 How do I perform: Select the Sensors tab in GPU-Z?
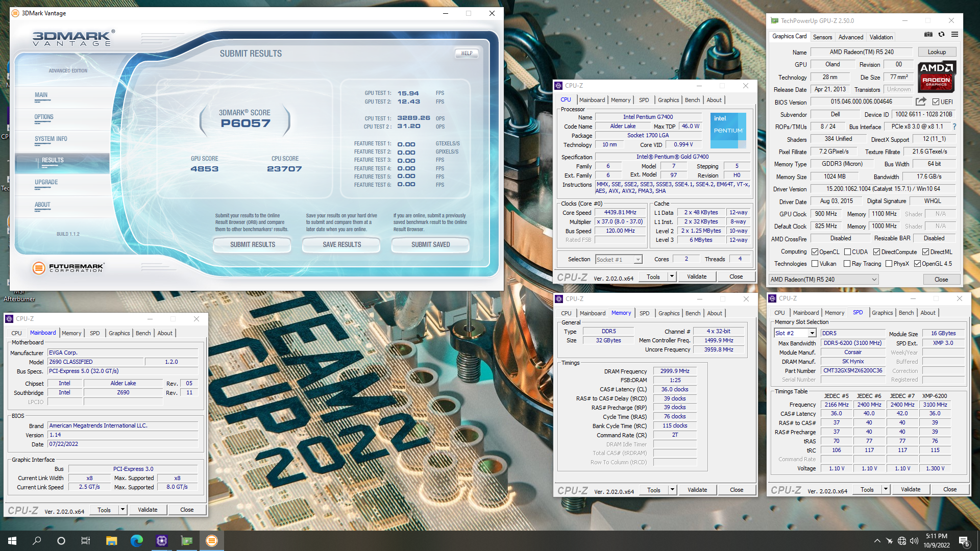click(x=822, y=37)
